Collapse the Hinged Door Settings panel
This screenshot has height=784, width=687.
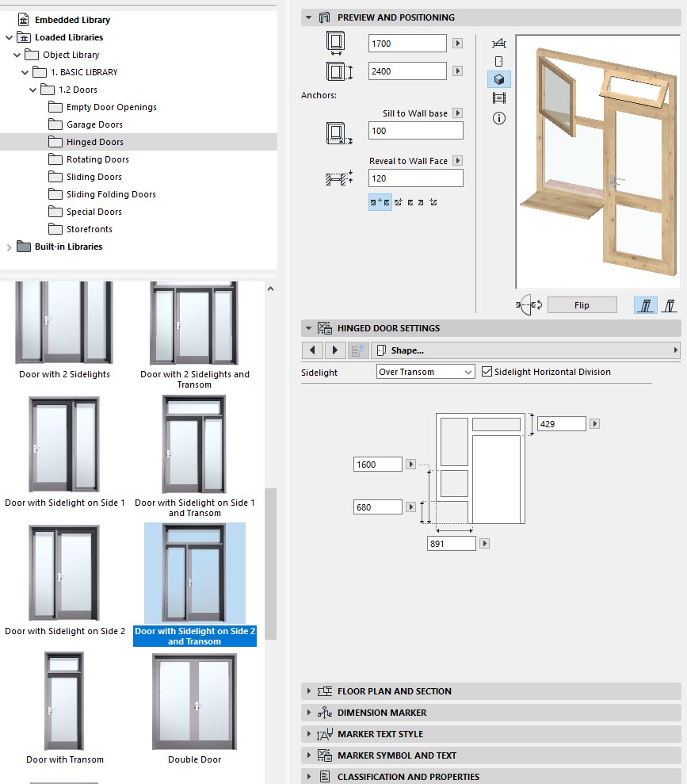point(309,328)
